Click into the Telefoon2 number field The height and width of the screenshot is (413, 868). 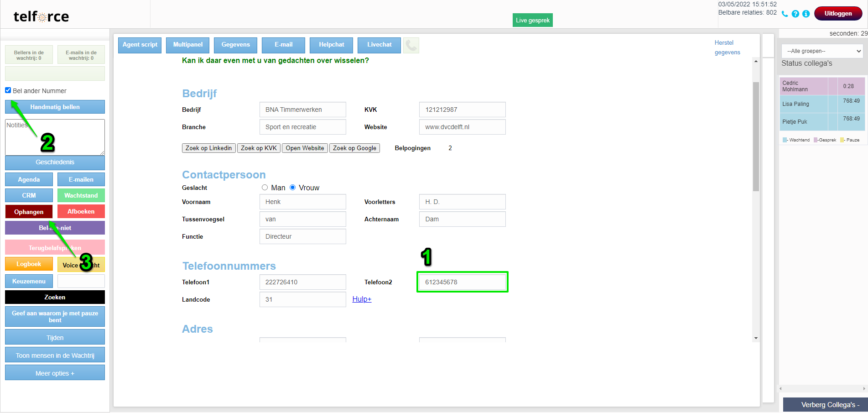tap(462, 282)
